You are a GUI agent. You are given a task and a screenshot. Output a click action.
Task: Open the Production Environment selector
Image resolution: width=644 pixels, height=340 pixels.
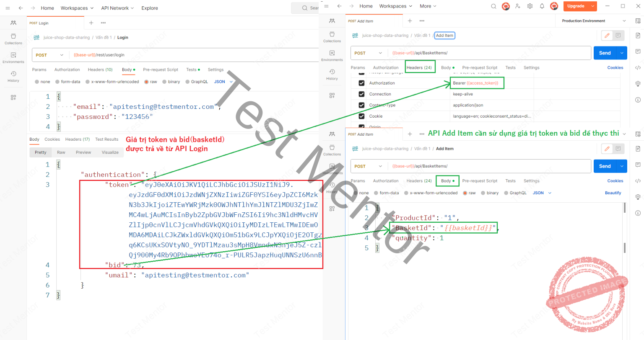pos(594,21)
